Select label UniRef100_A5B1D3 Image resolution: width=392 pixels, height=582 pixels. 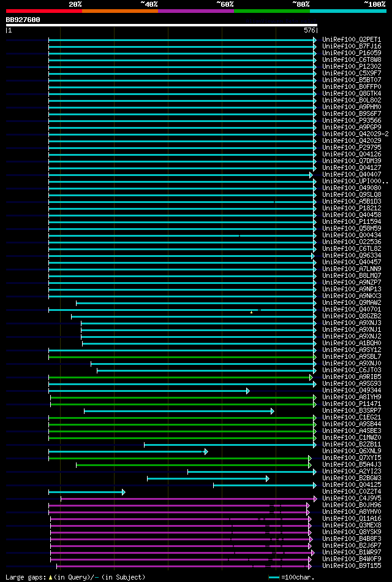(x=352, y=202)
